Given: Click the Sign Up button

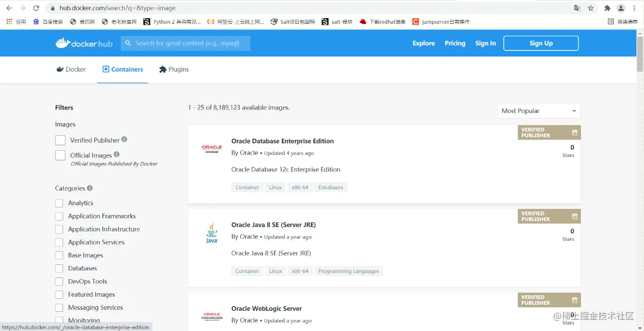Looking at the screenshot, I should tap(541, 43).
